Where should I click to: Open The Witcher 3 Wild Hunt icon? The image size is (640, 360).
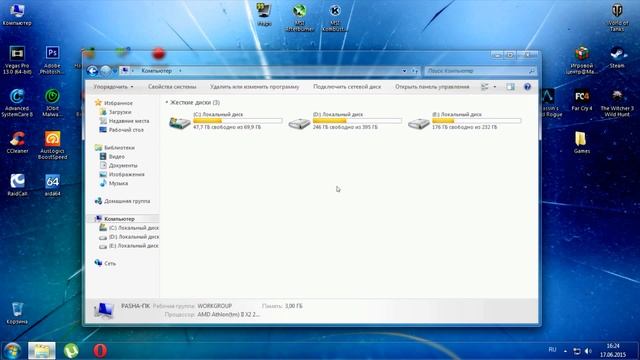(x=617, y=103)
